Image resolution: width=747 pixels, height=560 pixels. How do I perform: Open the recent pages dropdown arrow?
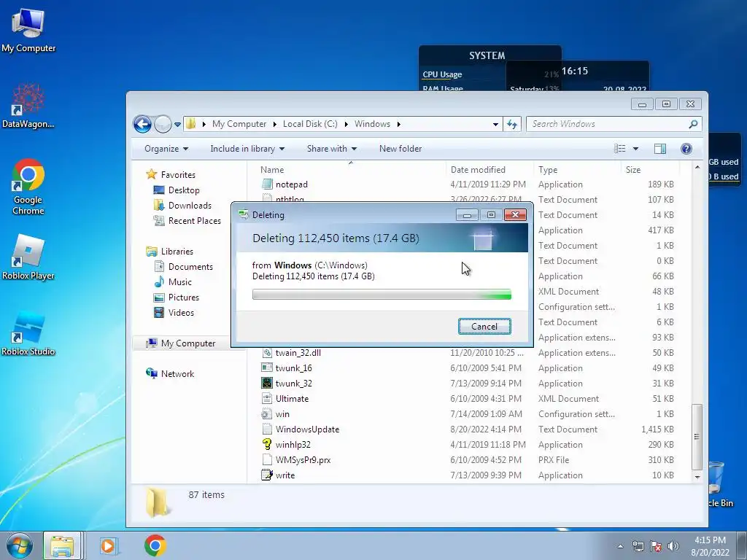point(177,124)
